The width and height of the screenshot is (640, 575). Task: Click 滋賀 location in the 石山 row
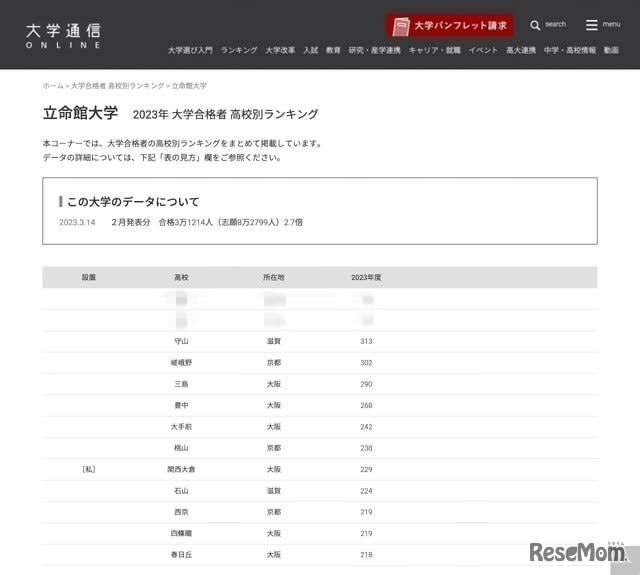point(273,491)
